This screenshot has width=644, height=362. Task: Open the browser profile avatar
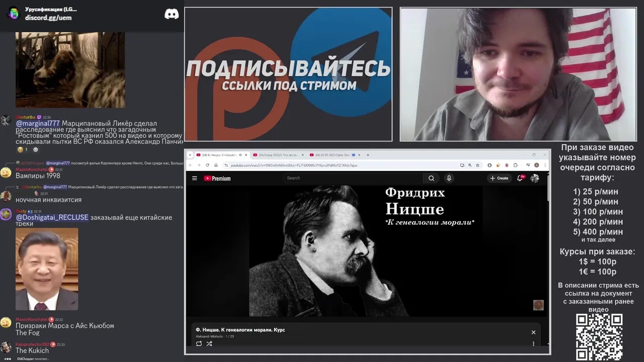[537, 165]
